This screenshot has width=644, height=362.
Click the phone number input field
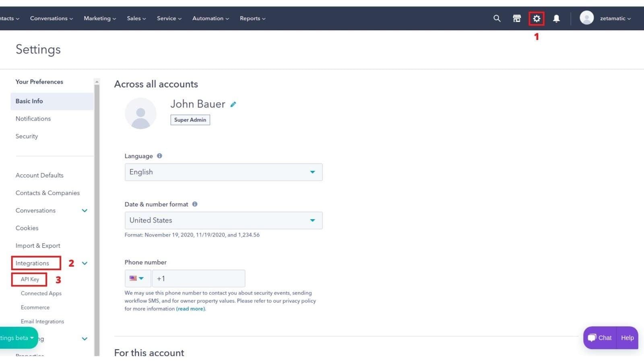[x=198, y=278]
